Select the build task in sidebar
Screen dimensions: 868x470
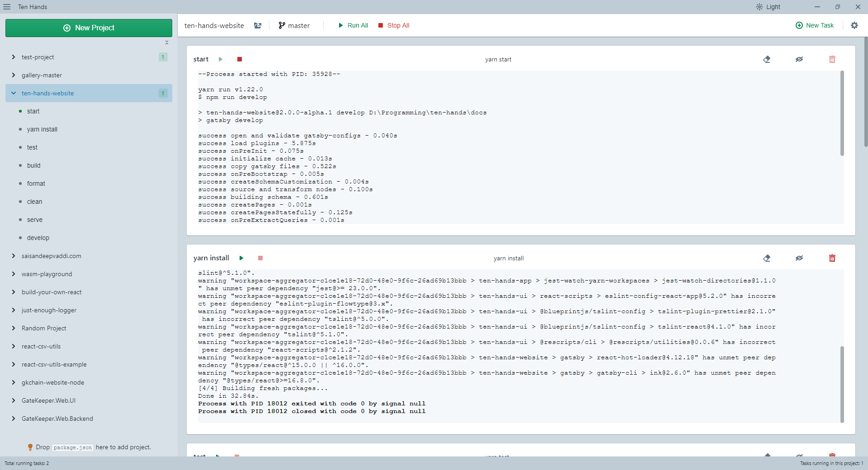tap(34, 165)
